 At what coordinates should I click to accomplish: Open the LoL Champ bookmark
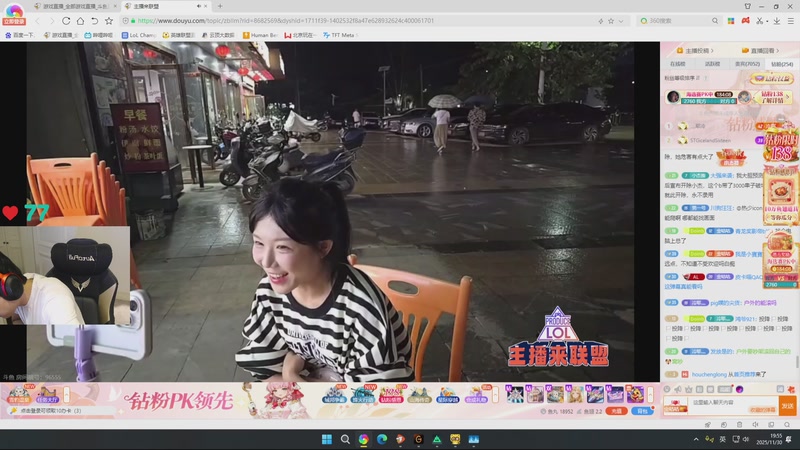138,35
